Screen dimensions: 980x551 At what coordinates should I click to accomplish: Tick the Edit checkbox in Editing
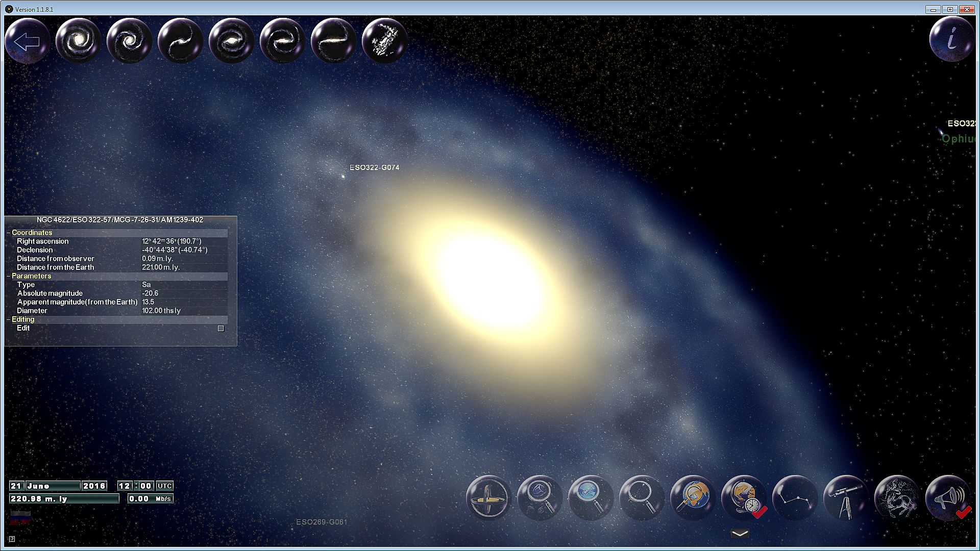coord(221,329)
